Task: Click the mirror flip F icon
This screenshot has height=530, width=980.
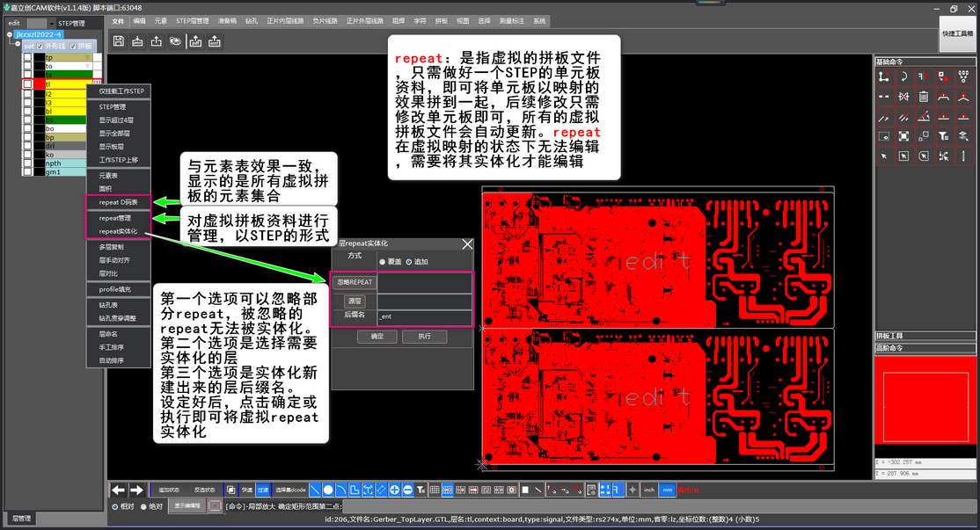Action: tap(924, 76)
